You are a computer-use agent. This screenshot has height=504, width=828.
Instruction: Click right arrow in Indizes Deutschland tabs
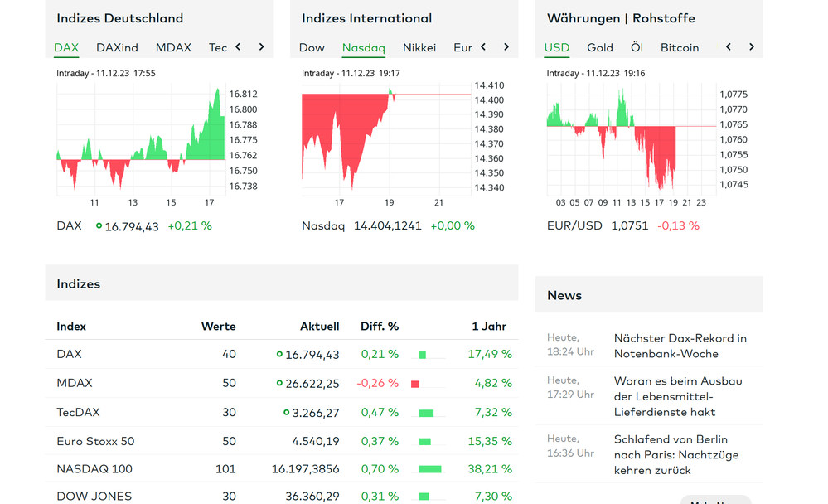pyautogui.click(x=261, y=47)
